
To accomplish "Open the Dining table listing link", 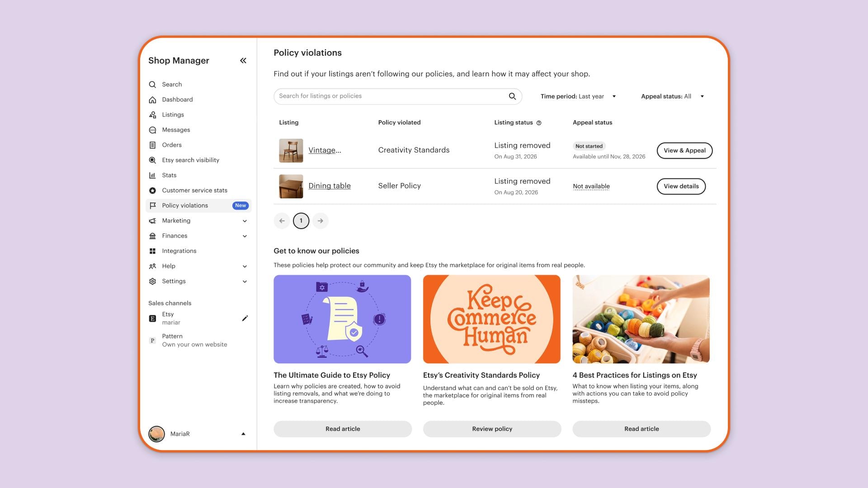I will (330, 186).
